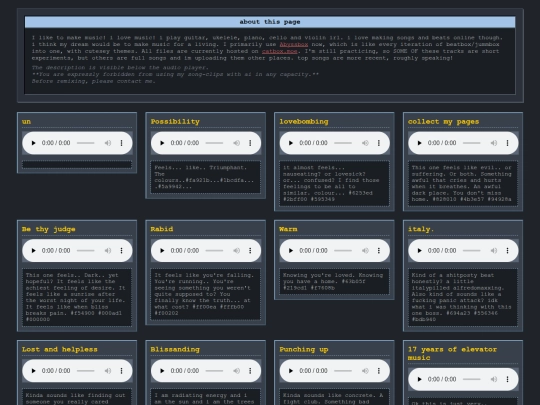This screenshot has height=405, width=540.
Task: Mute the "Rabid" audio player
Action: pos(237,250)
